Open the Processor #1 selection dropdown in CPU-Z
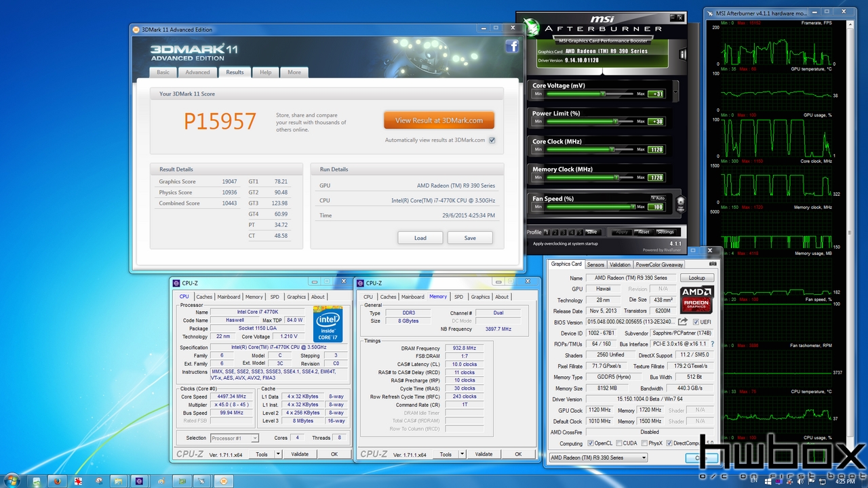 [234, 439]
